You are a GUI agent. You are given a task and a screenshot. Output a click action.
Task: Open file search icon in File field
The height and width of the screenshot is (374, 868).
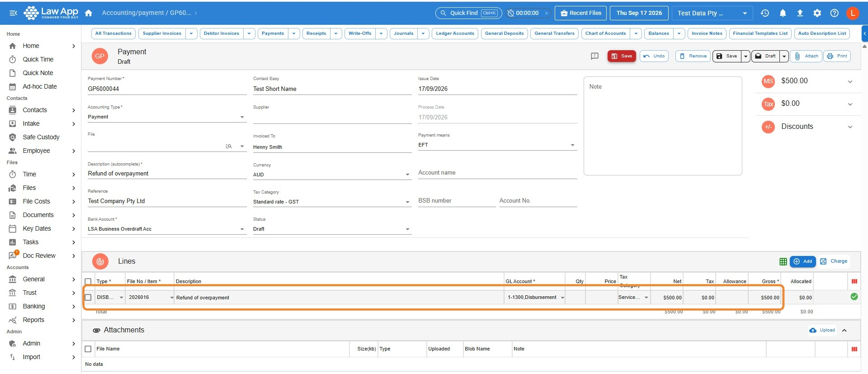click(x=229, y=146)
